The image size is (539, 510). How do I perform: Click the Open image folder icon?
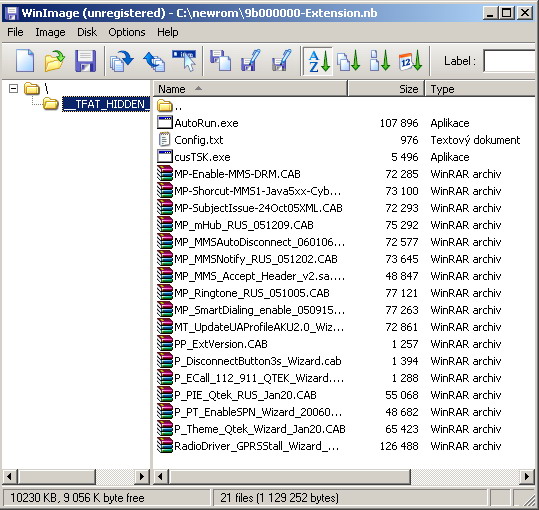(x=54, y=61)
